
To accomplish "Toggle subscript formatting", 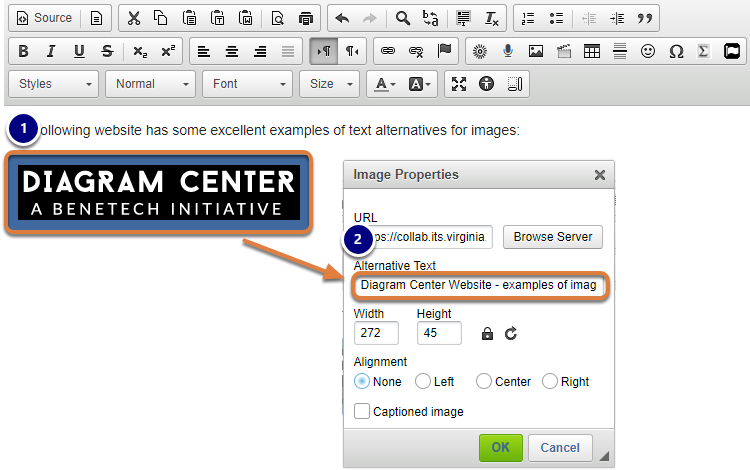I will (140, 51).
